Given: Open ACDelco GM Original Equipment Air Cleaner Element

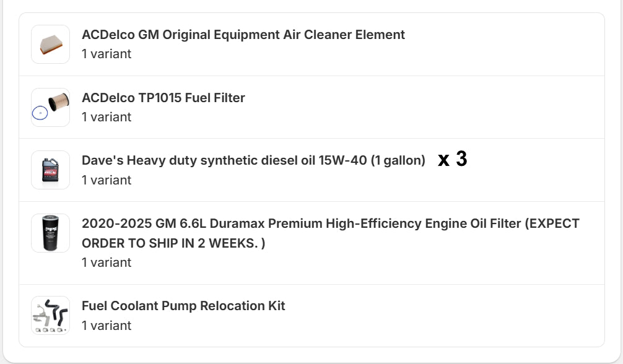Looking at the screenshot, I should click(x=243, y=35).
